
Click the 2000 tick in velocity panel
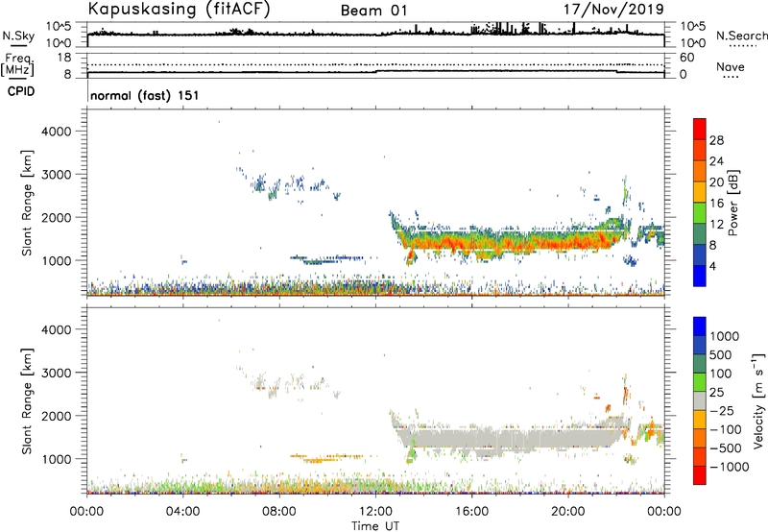(57, 416)
